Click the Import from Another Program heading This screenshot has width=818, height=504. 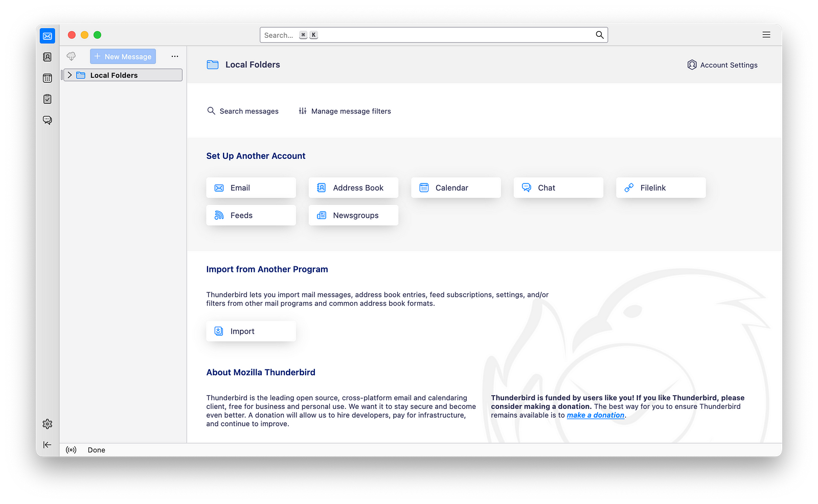(x=267, y=269)
